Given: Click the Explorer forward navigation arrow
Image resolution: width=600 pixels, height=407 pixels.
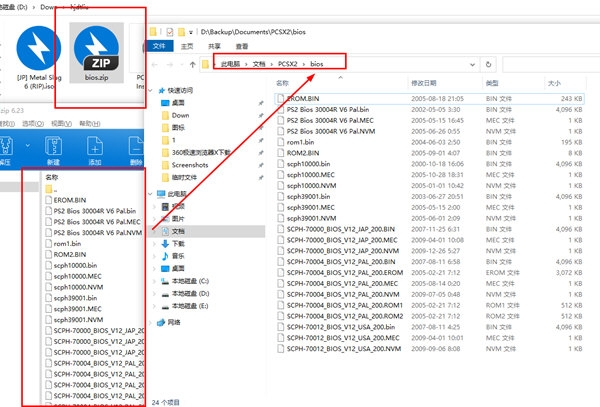Looking at the screenshot, I should (x=170, y=64).
